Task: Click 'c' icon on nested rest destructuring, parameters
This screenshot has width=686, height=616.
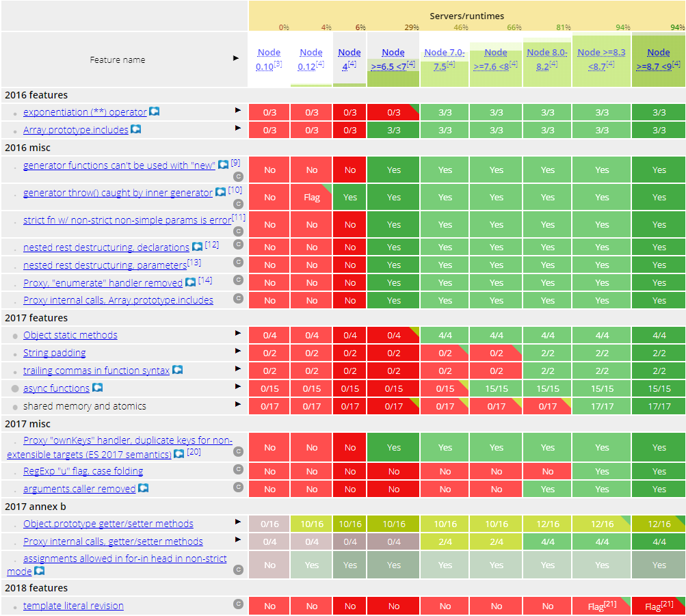Action: [x=238, y=262]
